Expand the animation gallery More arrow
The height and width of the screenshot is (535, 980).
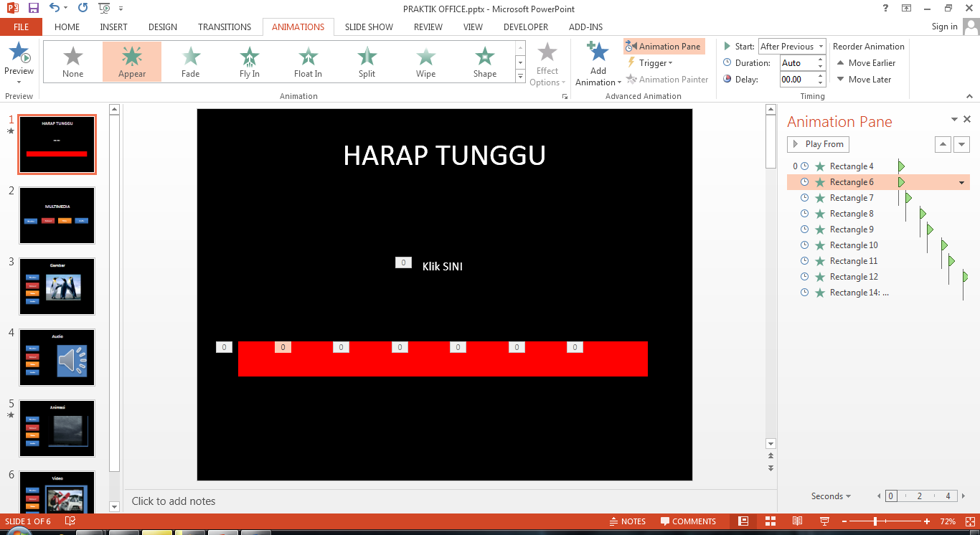click(520, 76)
